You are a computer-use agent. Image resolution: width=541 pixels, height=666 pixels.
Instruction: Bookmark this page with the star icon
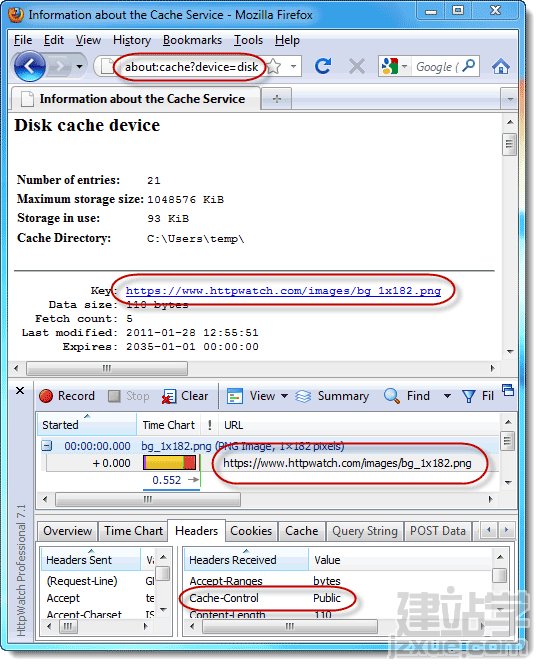pos(274,67)
